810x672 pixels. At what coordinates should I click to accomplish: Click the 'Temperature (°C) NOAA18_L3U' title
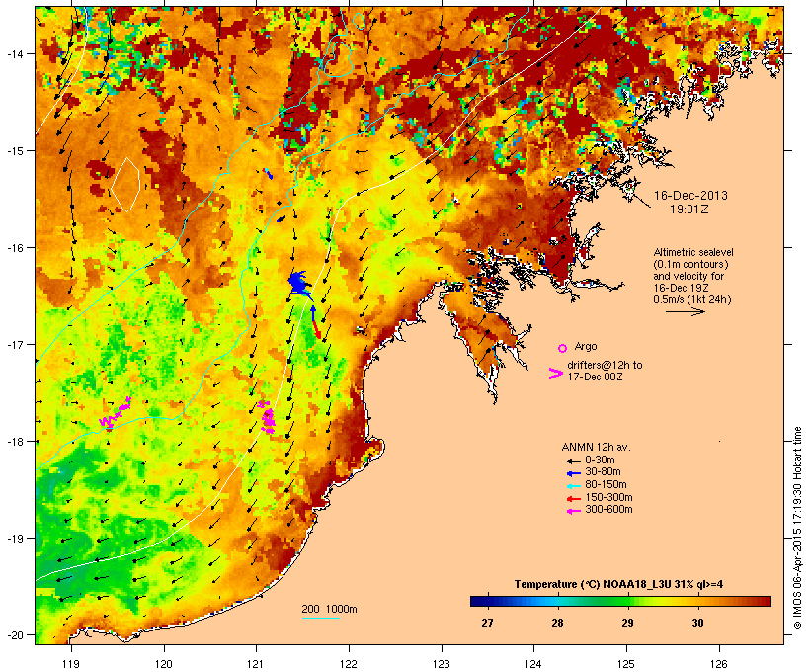click(x=593, y=585)
